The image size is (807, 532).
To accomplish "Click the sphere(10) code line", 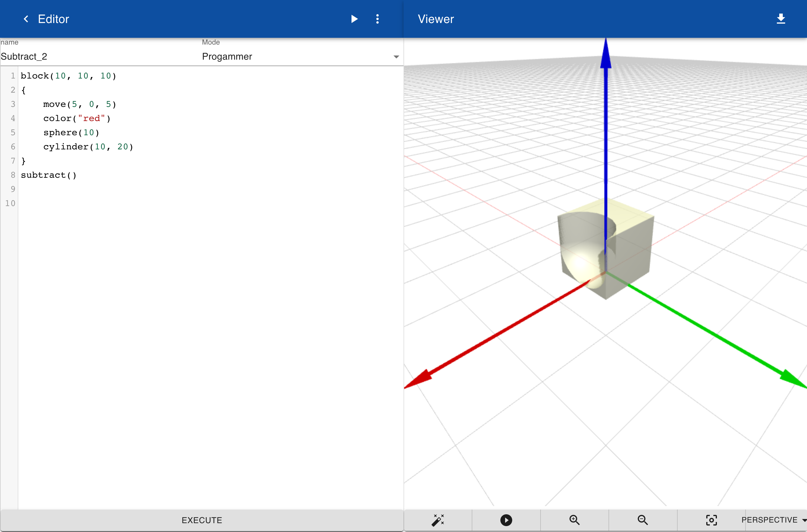I will (x=71, y=133).
